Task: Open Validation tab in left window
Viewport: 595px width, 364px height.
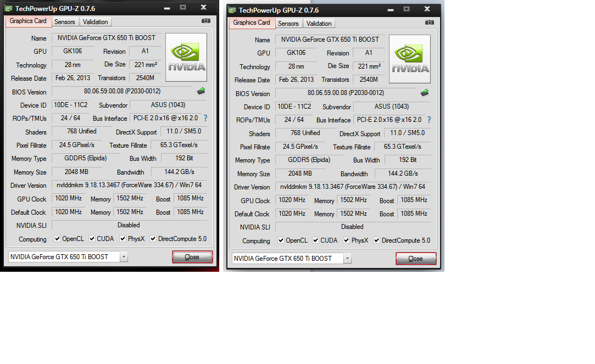Action: [x=95, y=22]
